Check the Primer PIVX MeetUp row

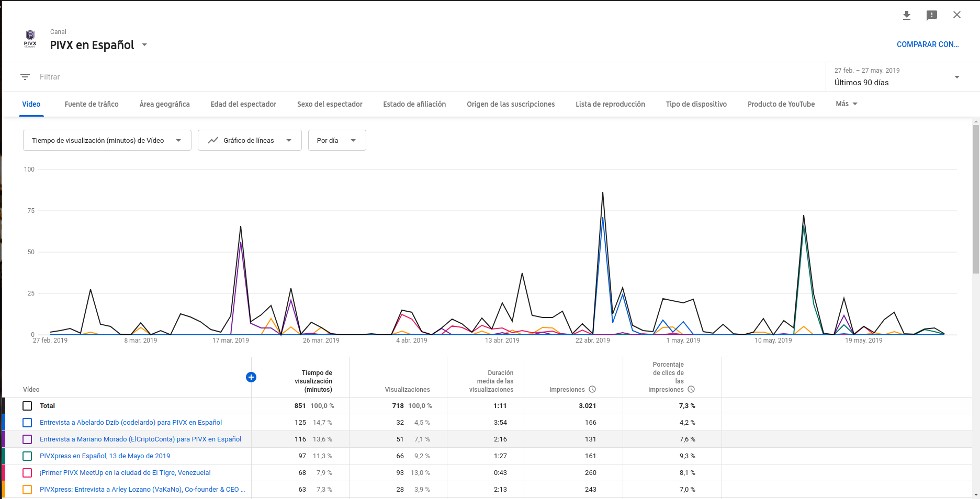(27, 473)
